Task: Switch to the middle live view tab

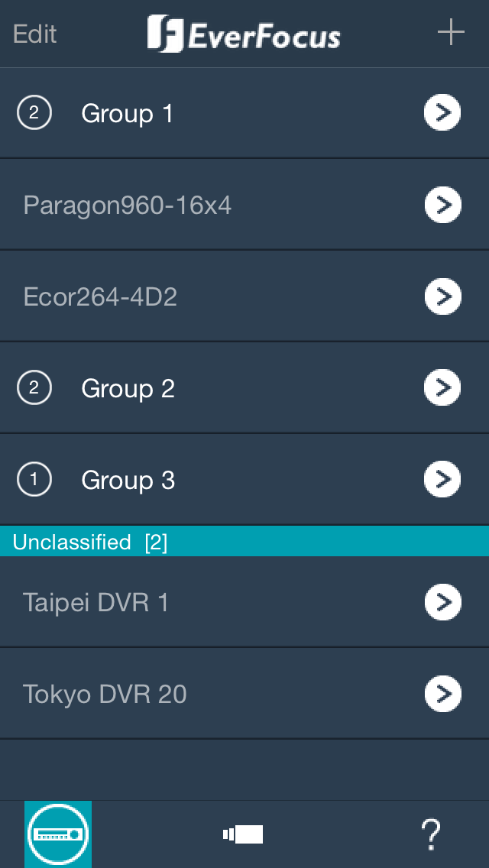Action: point(243,834)
